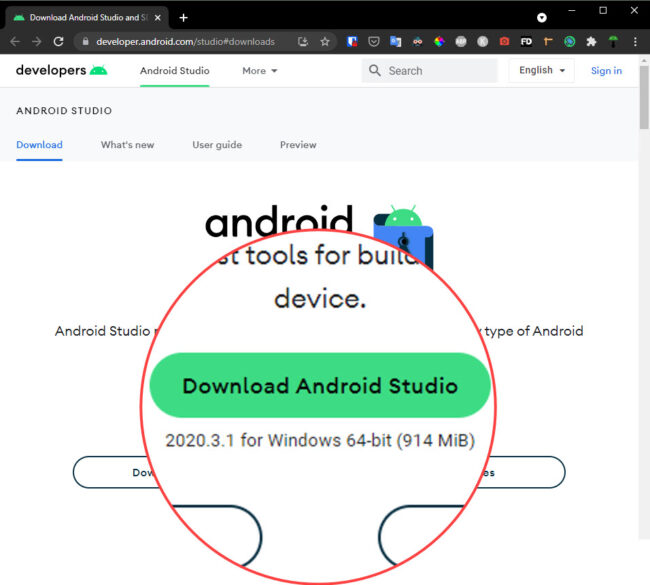Click the browser forward arrow
Screen dimensions: 650x585
(x=36, y=41)
